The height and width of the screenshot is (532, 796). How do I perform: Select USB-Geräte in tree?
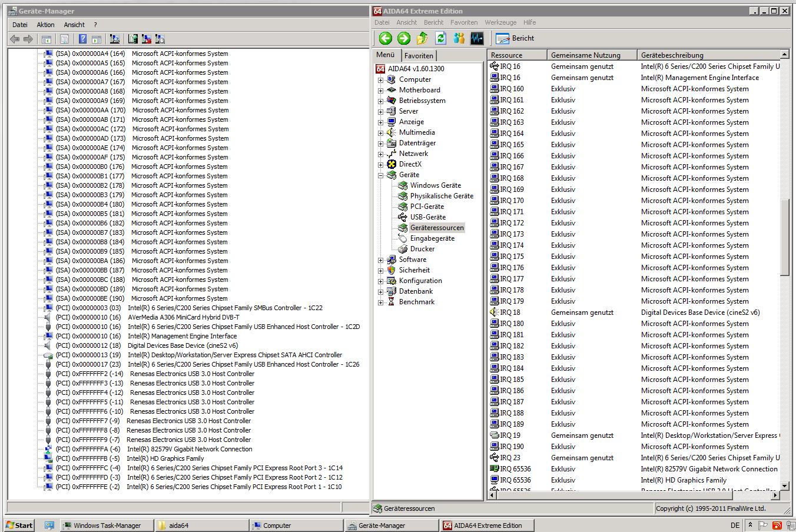pos(428,217)
